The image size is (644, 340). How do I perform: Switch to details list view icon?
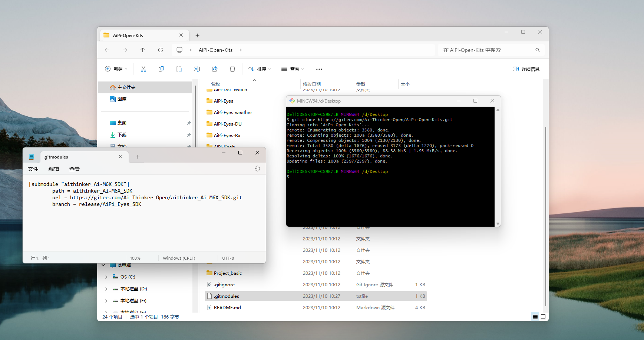(535, 317)
